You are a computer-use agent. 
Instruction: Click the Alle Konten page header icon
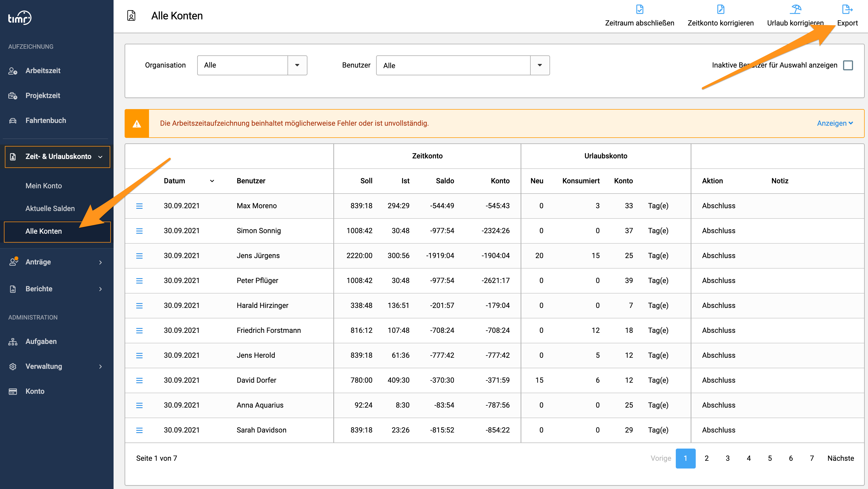click(131, 16)
